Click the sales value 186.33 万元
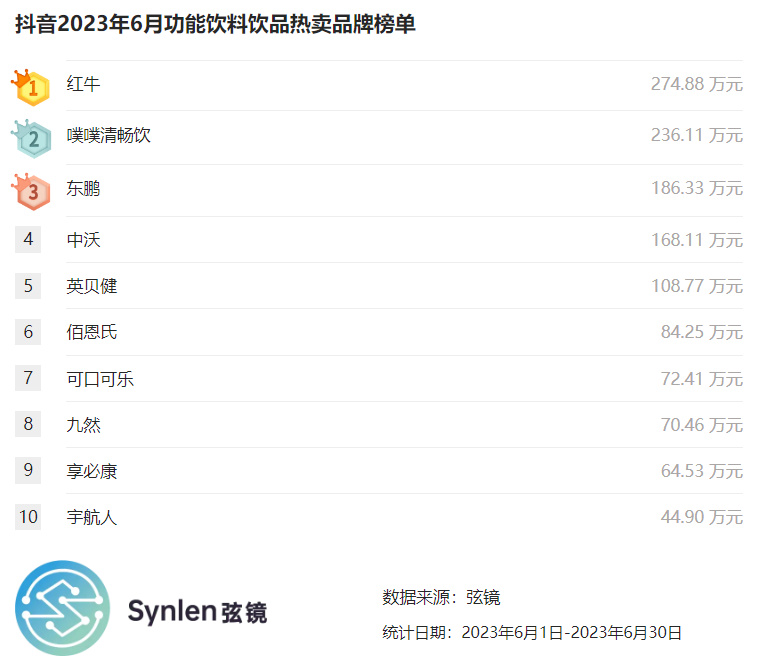Image resolution: width=758 pixels, height=670 pixels. (697, 188)
